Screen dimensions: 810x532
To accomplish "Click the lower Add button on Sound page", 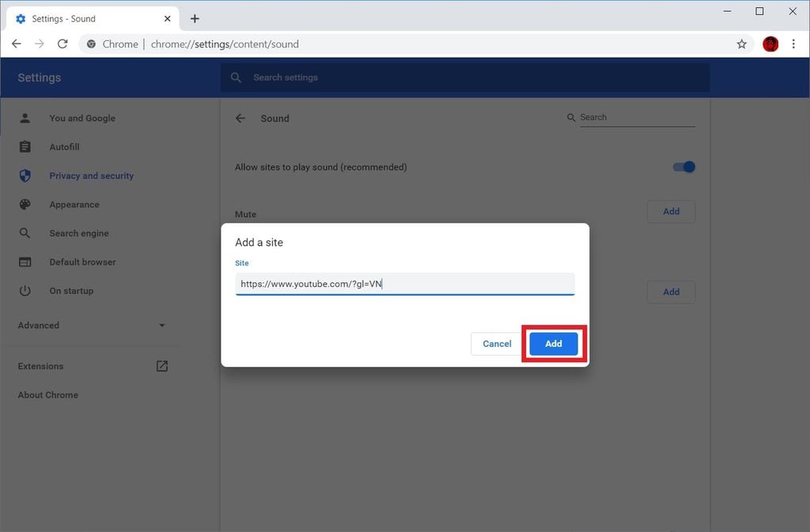I will click(x=671, y=292).
